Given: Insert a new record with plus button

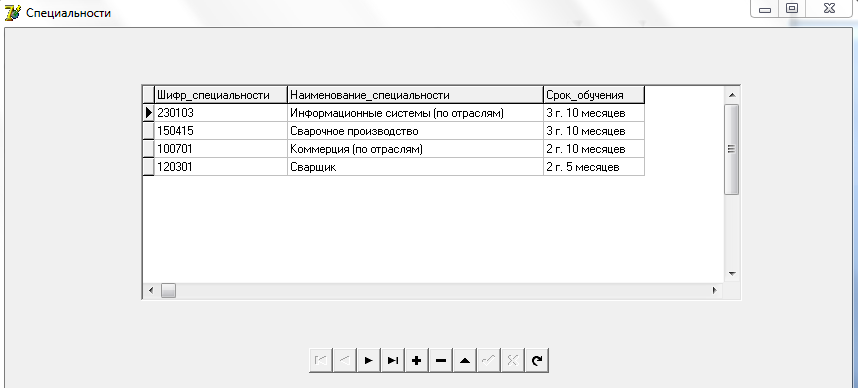Looking at the screenshot, I should (417, 360).
